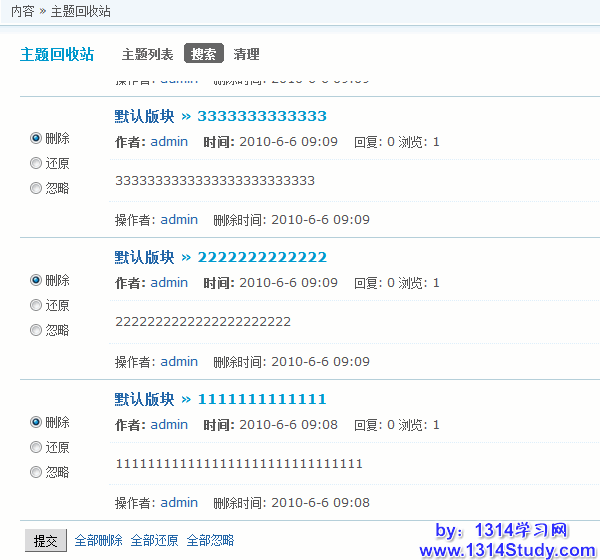Select 还原 radio for topic 3333333333333
Viewport: 600px width, 560px height.
click(x=36, y=163)
